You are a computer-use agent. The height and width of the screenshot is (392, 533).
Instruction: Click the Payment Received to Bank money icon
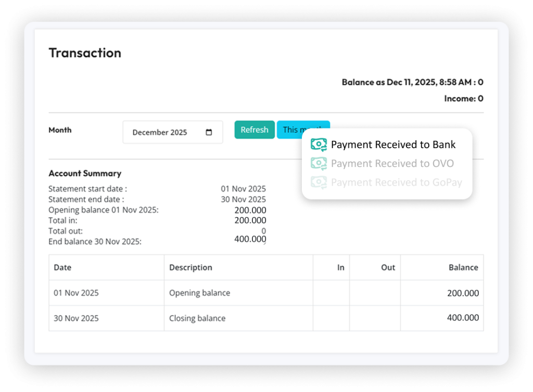[x=319, y=145]
